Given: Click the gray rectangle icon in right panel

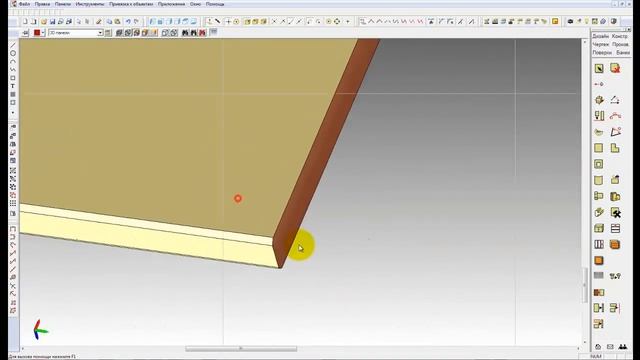Looking at the screenshot, I should (599, 276).
